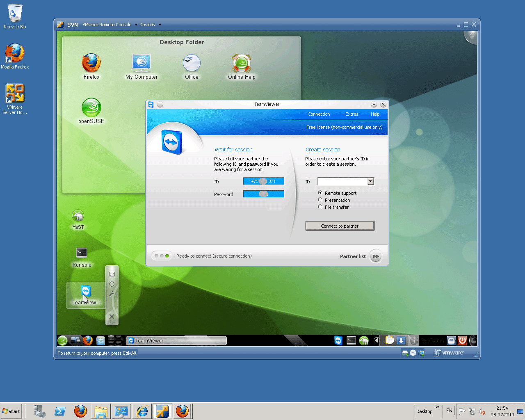Click the TeamViewer logo in its window

(x=171, y=142)
